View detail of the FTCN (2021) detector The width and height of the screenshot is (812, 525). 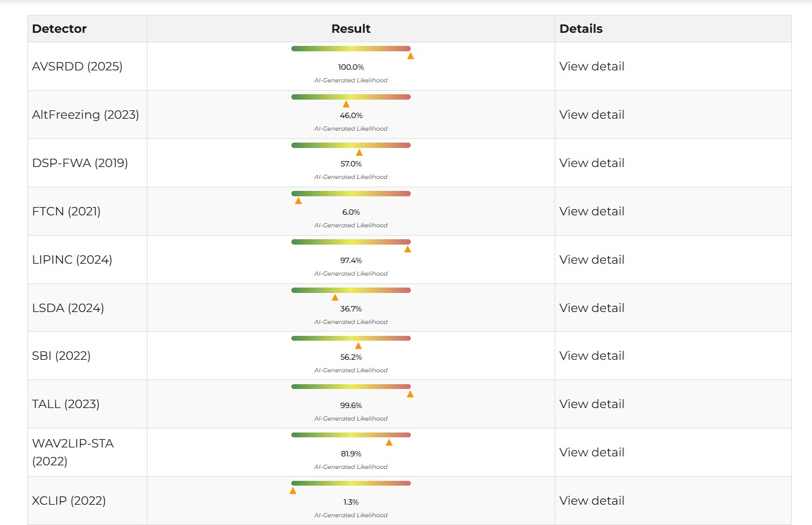point(592,211)
